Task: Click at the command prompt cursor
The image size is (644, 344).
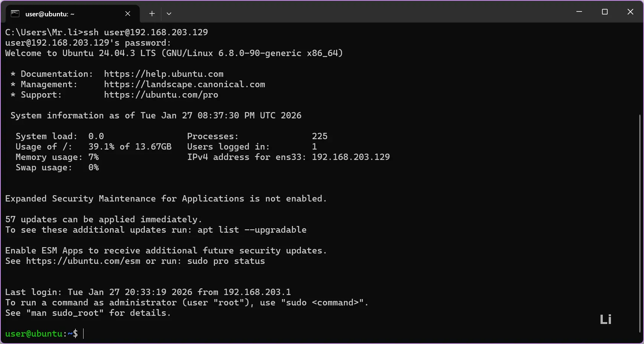Action: click(x=84, y=334)
